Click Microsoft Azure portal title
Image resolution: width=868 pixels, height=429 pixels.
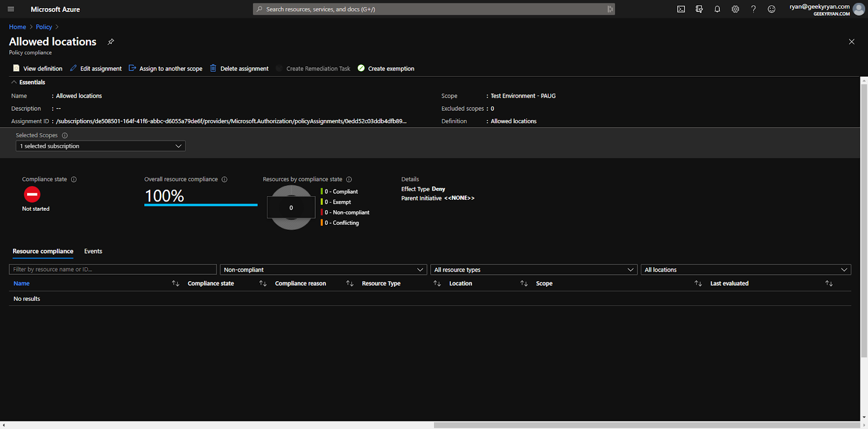[55, 9]
